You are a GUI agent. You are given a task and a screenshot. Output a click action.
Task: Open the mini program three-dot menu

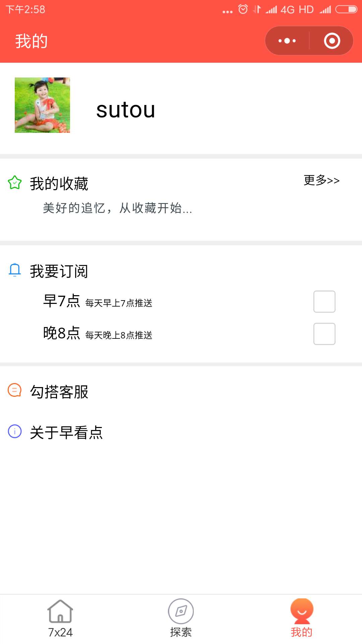click(x=287, y=41)
